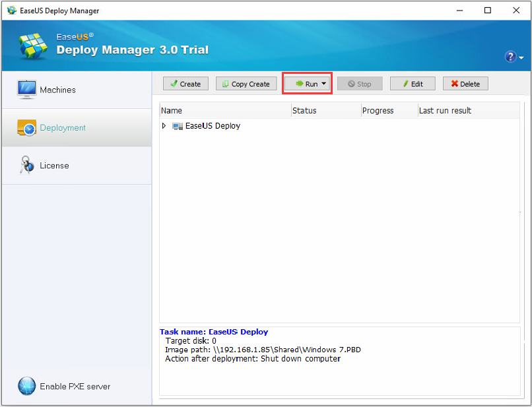
Task: Click the Enable PXE server globe icon
Action: tap(26, 386)
